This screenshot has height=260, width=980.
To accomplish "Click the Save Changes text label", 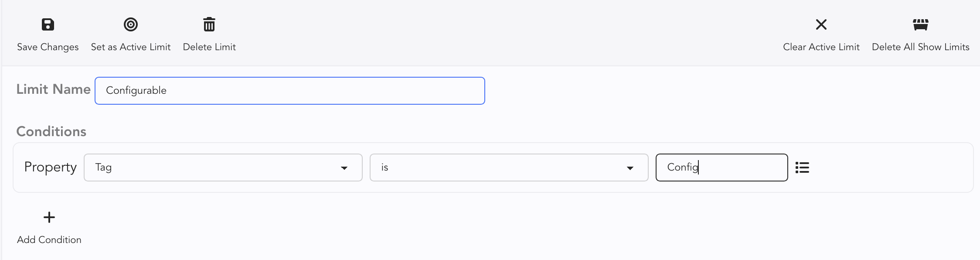I will click(48, 47).
